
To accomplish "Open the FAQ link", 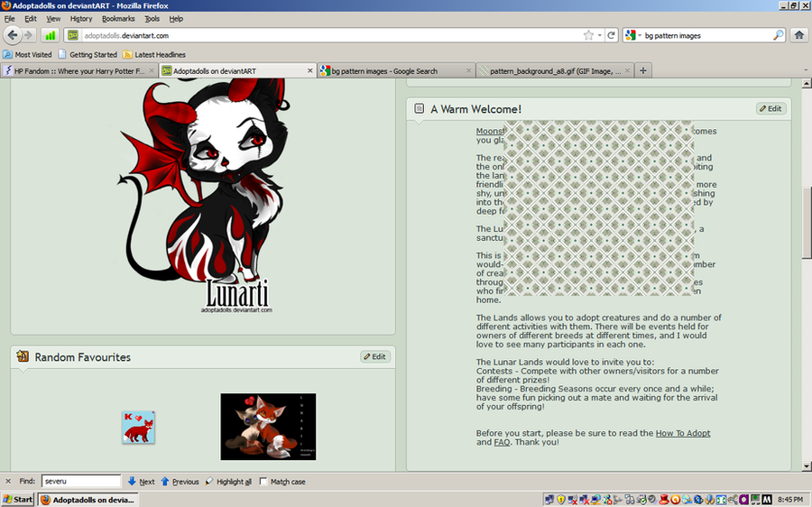I will [x=502, y=442].
